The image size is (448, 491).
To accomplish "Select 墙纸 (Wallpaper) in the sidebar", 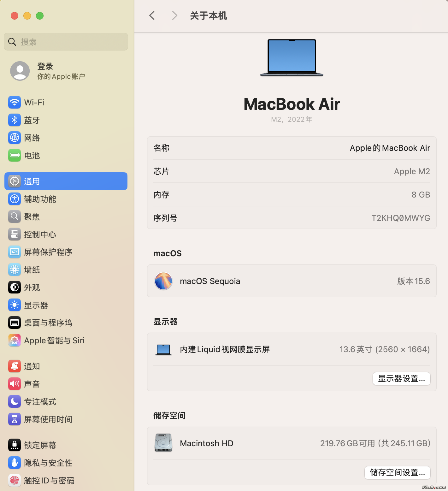I will point(66,270).
